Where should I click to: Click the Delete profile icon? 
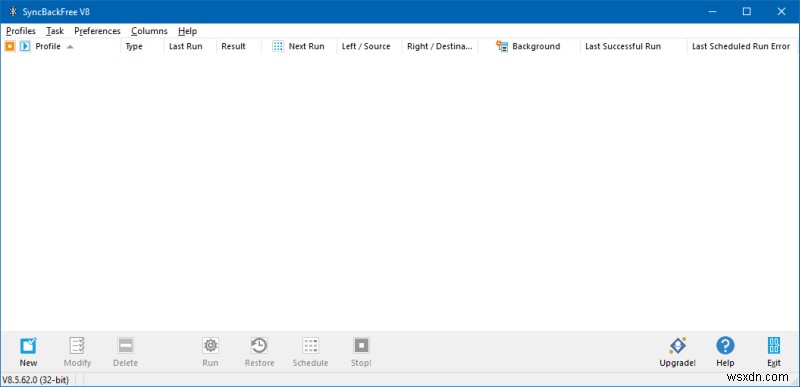[x=125, y=346]
